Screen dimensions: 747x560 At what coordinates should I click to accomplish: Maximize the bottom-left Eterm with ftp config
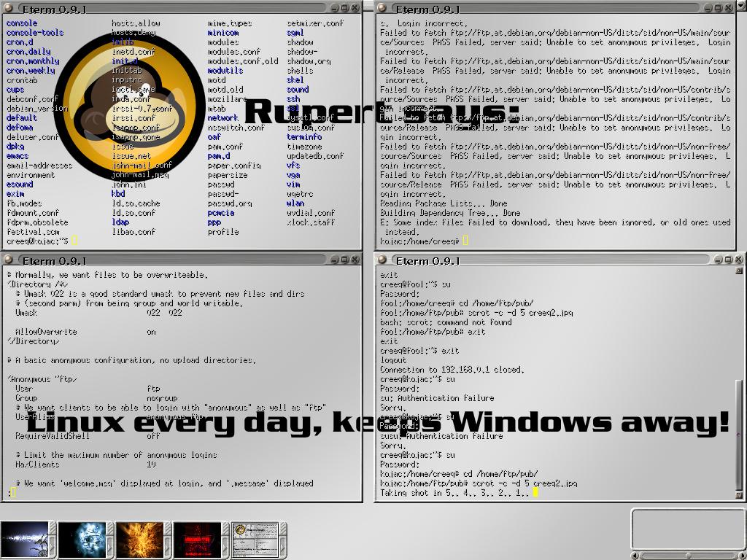tap(345, 260)
